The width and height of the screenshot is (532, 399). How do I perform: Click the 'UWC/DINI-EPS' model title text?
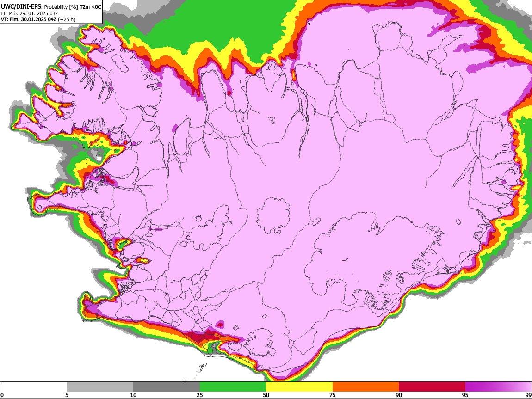point(20,7)
